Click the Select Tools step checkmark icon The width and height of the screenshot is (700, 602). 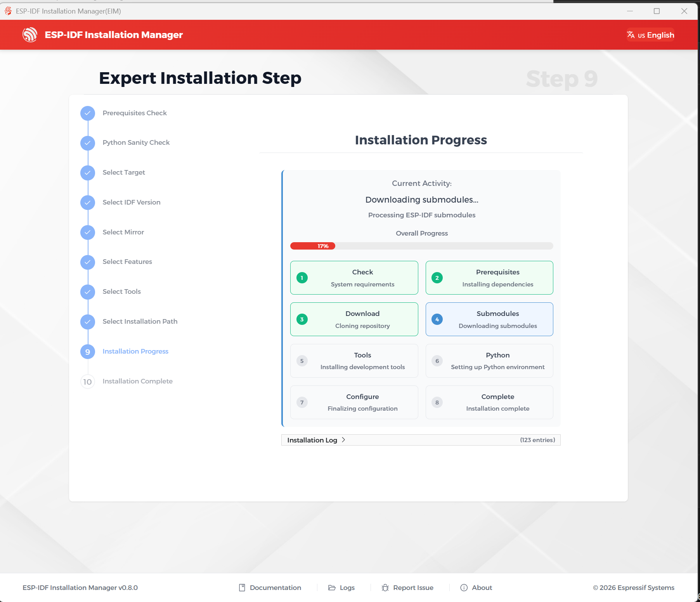pos(88,292)
